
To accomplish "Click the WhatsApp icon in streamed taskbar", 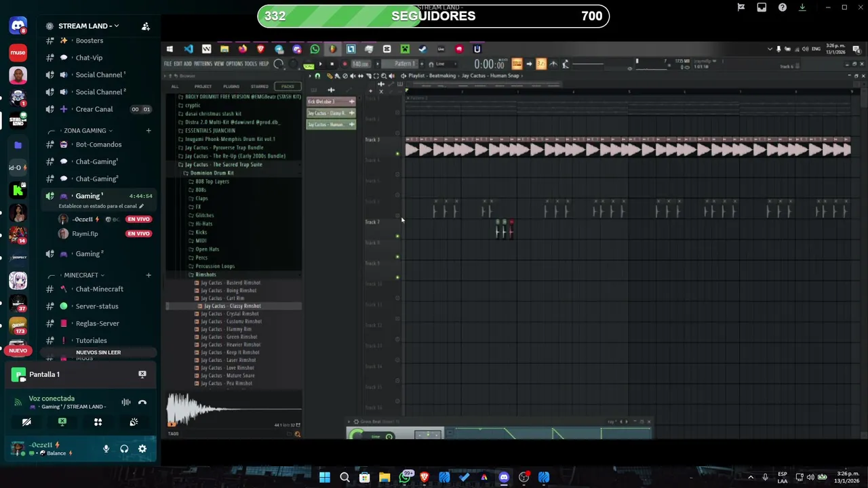I will [315, 49].
